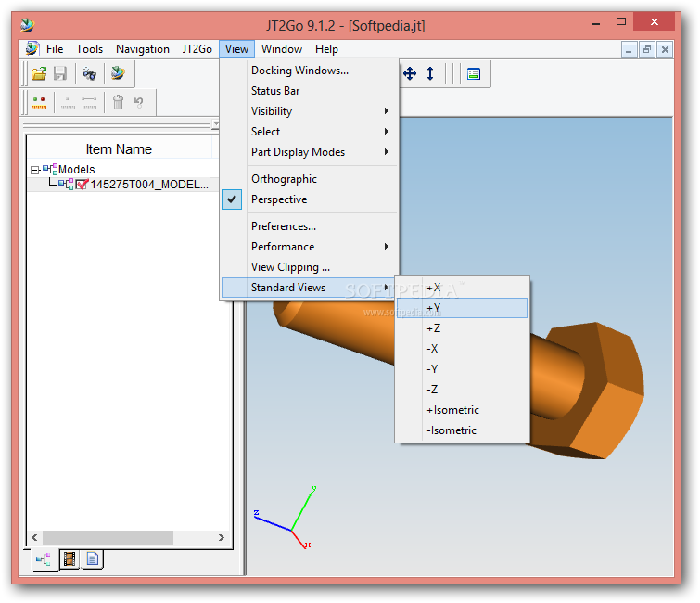Select the 145275T004_MODEL... tree item
This screenshot has height=603, width=700.
149,185
